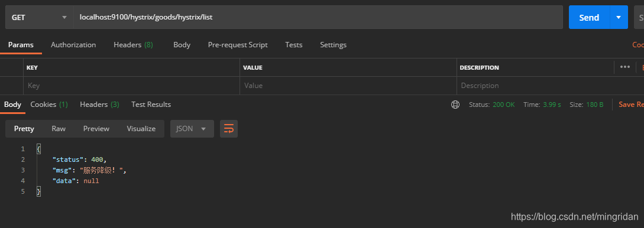
Task: Click the wrap lines icon in response toolbar
Action: 229,129
